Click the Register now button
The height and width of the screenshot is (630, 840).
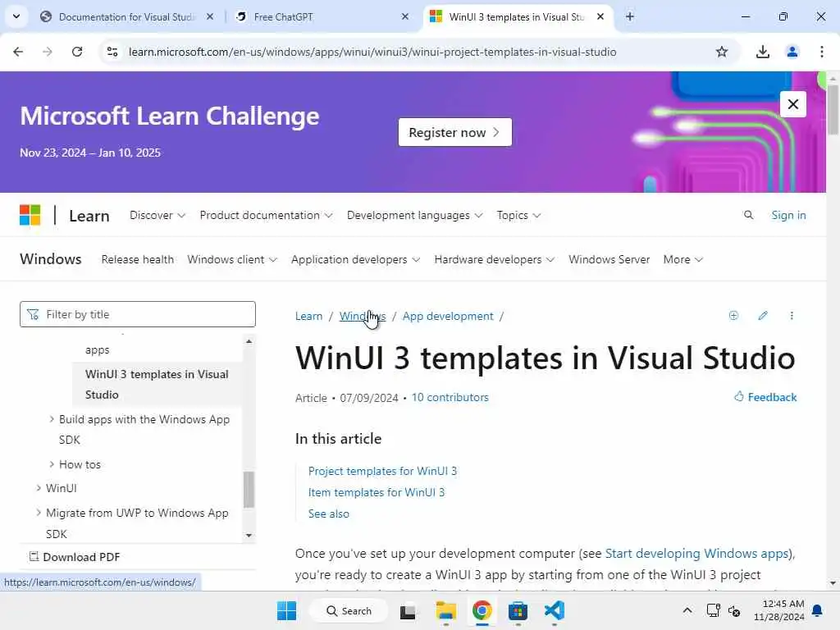point(454,132)
